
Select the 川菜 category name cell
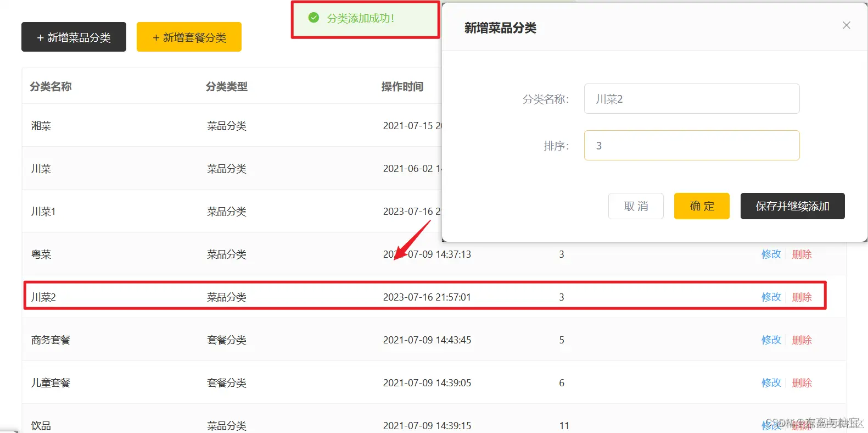coord(41,169)
